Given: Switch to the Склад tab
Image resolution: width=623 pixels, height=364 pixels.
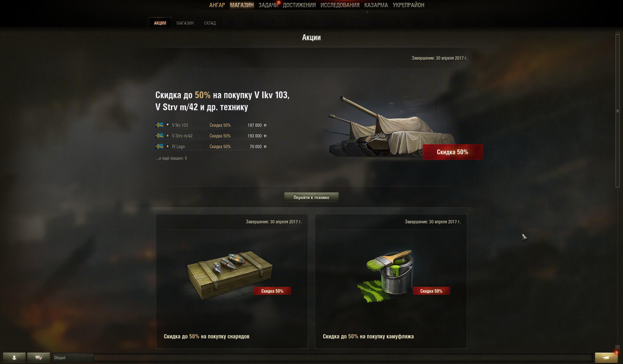Looking at the screenshot, I should [x=210, y=23].
